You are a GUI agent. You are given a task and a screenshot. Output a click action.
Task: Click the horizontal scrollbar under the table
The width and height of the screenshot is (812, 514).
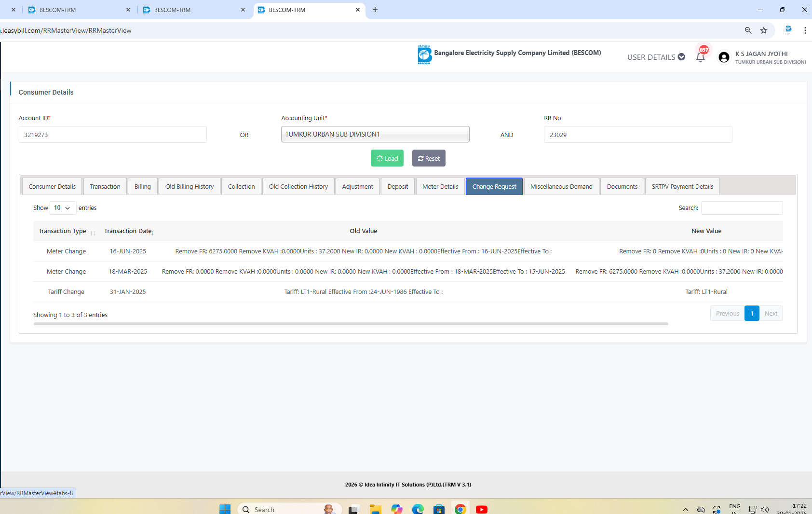pyautogui.click(x=351, y=324)
